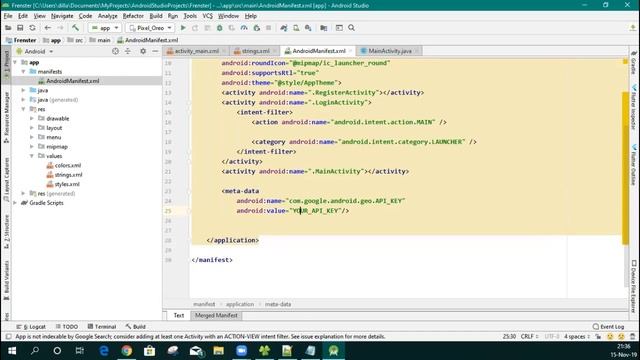Viewport: 640px width, 360px height.
Task: Switch to MainActivity.java tab
Action: point(389,51)
